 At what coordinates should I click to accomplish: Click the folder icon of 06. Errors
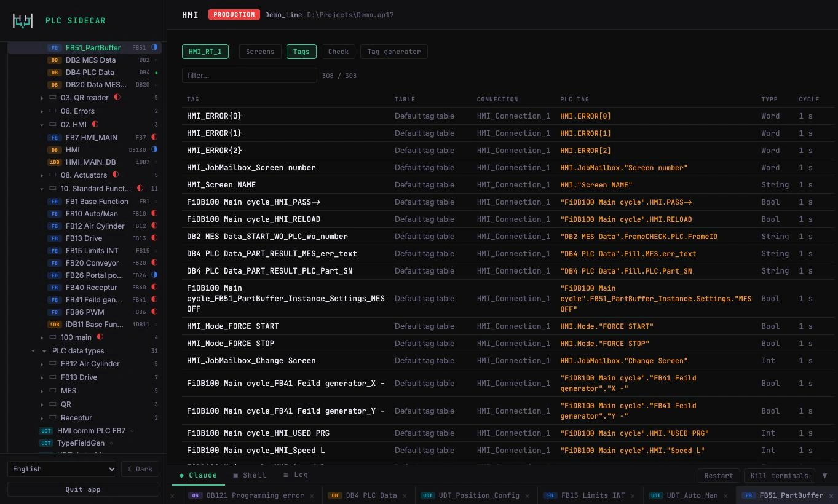pyautogui.click(x=53, y=111)
